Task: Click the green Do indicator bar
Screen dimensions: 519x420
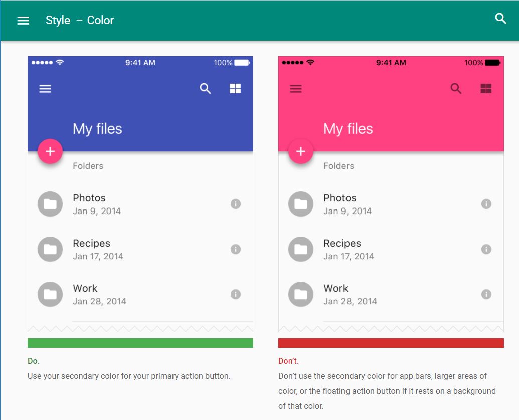Action: [x=140, y=343]
